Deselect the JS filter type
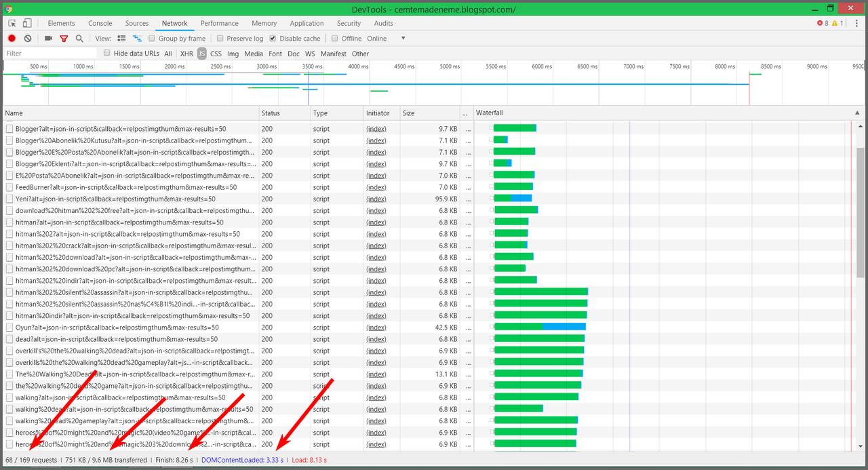This screenshot has width=868, height=470. [x=202, y=54]
